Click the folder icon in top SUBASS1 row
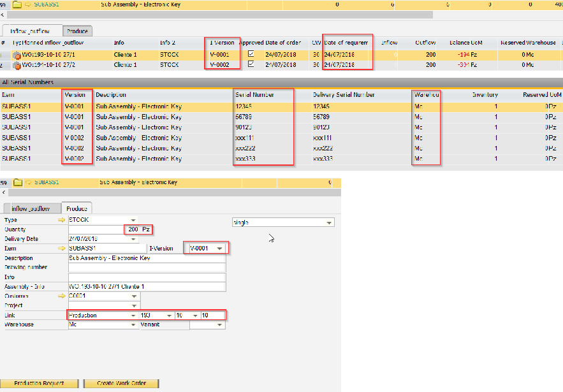 click(17, 4)
